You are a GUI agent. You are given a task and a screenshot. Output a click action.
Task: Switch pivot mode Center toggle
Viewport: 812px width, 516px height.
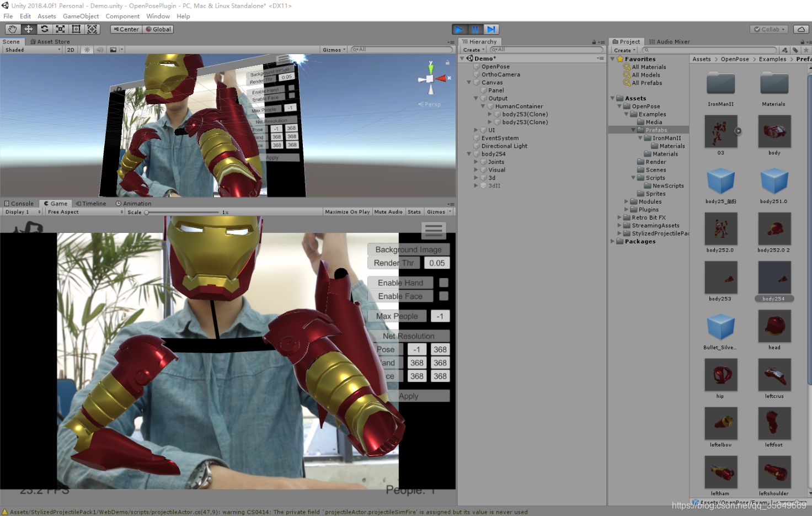126,29
